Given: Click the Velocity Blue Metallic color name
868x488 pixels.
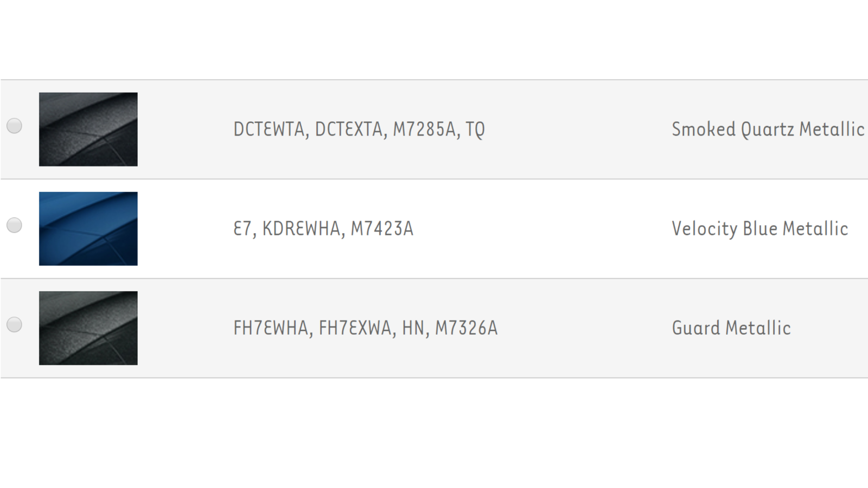Looking at the screenshot, I should click(x=759, y=228).
